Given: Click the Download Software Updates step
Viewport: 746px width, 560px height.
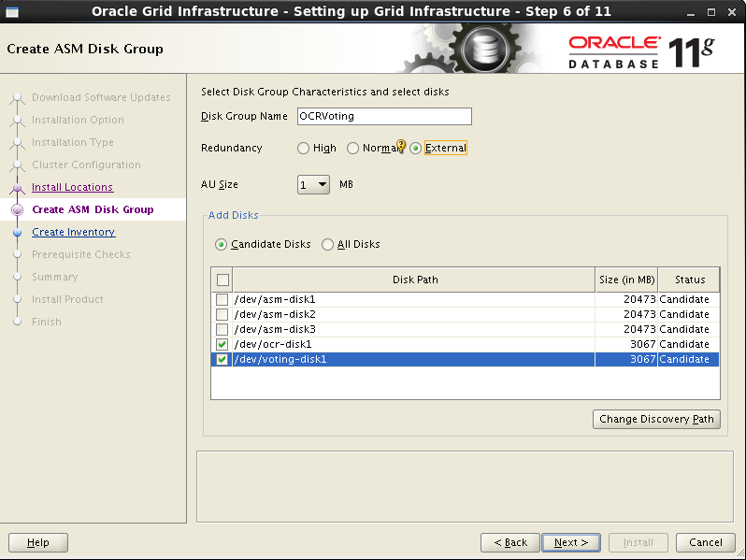Looking at the screenshot, I should 101,97.
